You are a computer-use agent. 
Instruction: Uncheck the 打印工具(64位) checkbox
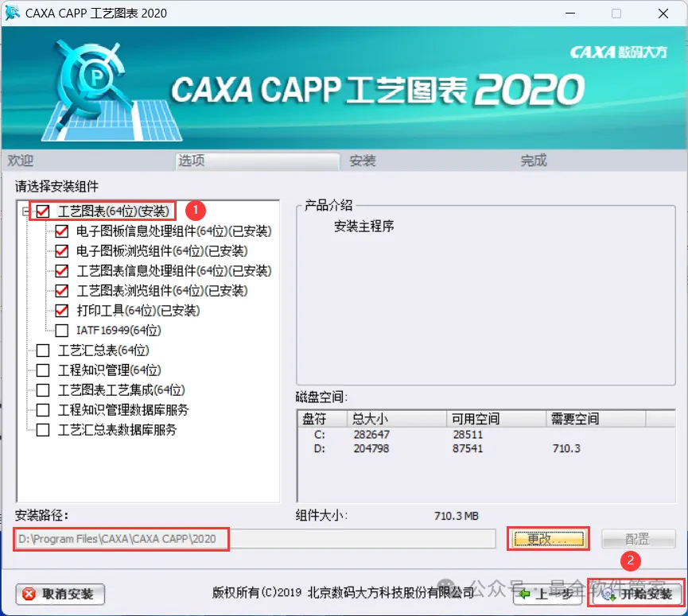(x=61, y=311)
